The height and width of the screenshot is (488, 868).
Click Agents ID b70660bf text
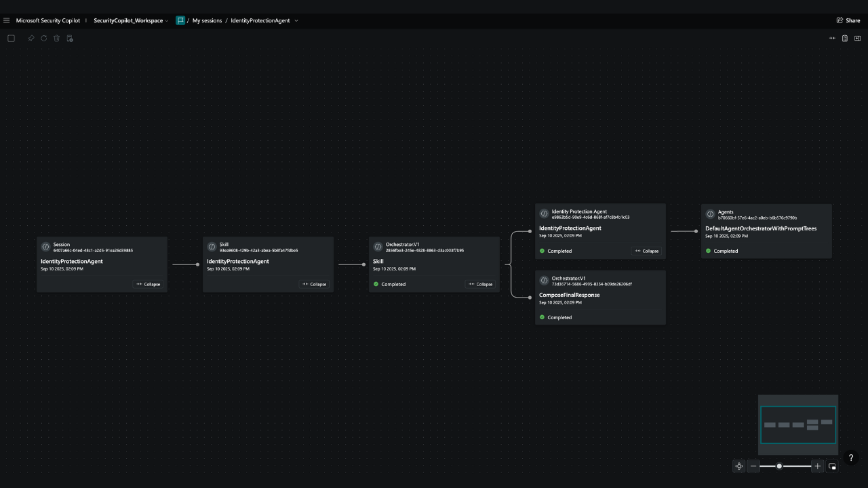[x=757, y=218]
